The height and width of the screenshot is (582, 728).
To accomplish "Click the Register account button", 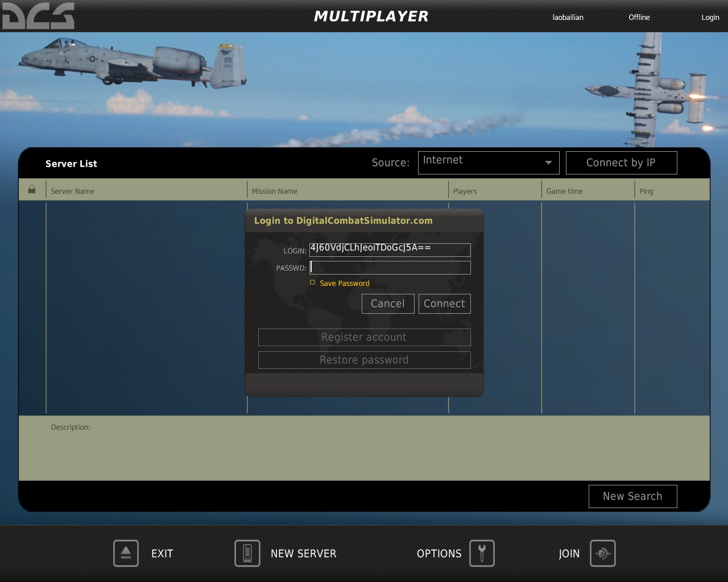I will 364,337.
